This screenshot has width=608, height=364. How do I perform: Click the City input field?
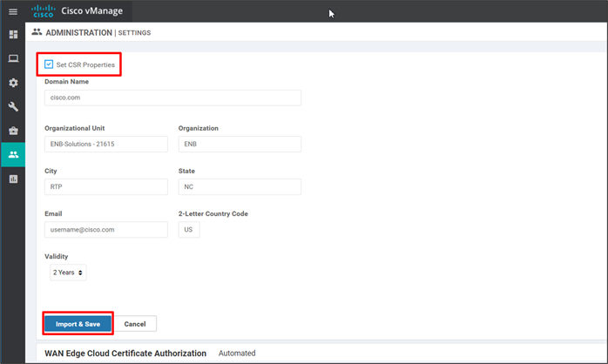(106, 187)
